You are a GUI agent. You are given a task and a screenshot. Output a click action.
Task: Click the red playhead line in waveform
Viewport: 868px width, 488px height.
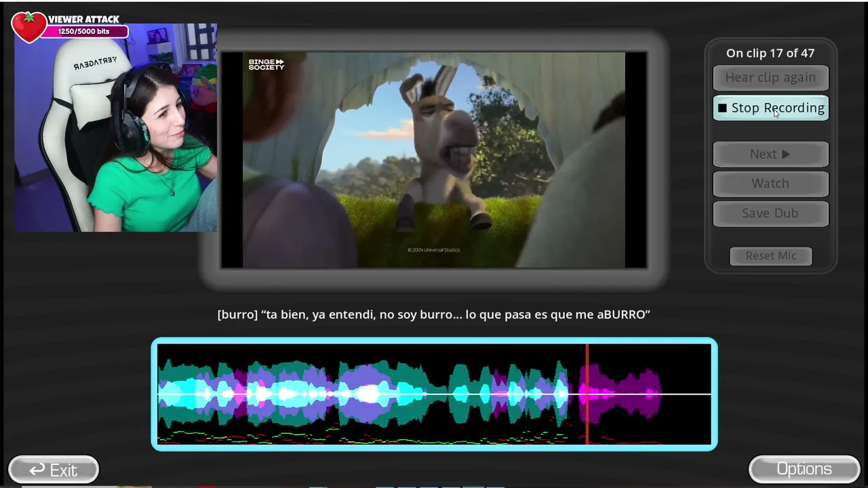tap(587, 394)
